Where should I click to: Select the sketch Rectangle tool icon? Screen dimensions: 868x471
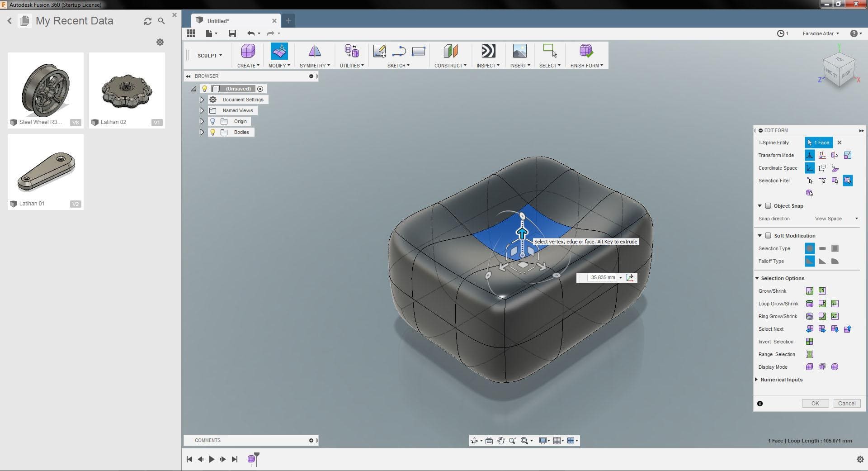(x=419, y=51)
